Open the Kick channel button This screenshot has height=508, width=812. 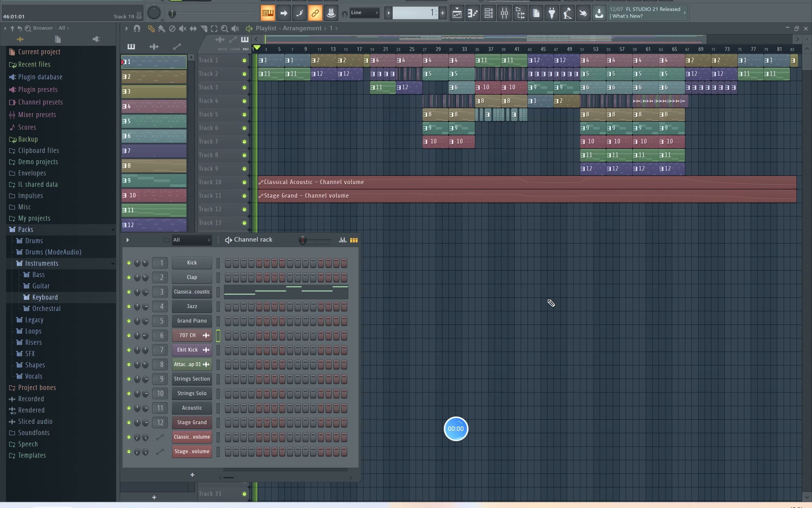click(192, 263)
